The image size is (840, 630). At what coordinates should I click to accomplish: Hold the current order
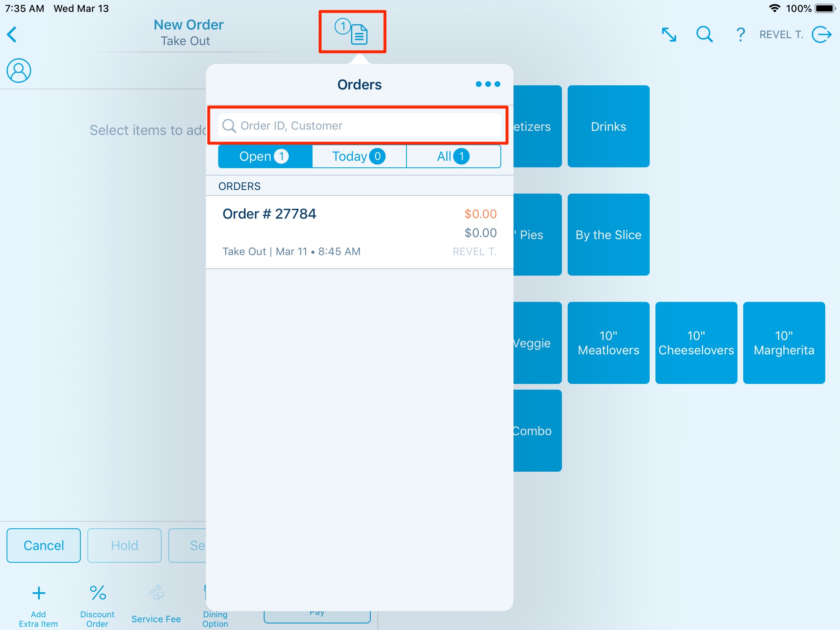[124, 545]
